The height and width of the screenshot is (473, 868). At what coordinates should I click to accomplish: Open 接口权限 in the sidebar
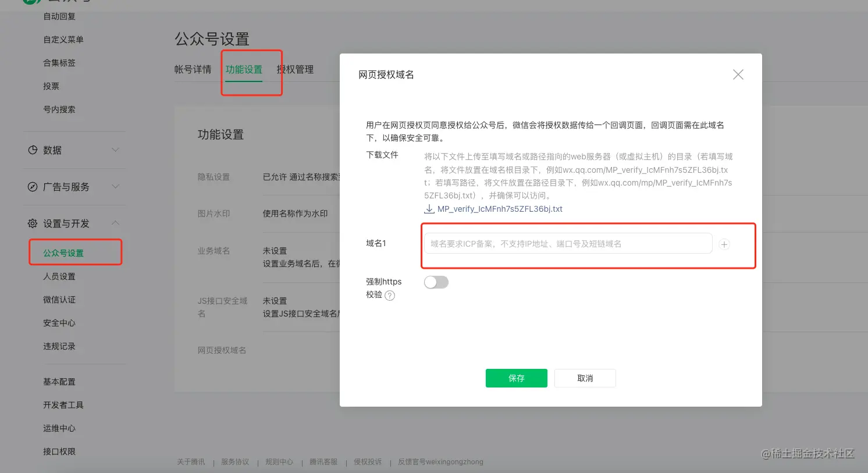59,451
